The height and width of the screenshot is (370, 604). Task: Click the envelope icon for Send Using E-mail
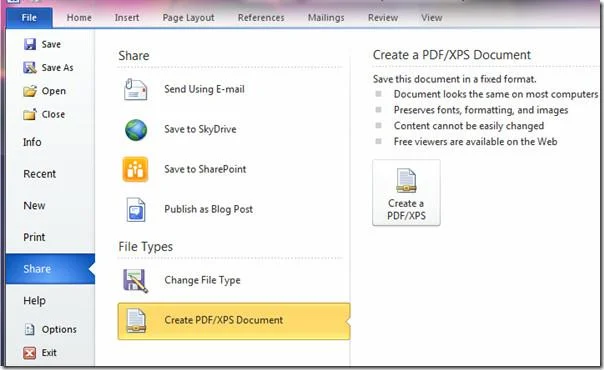[x=135, y=89]
